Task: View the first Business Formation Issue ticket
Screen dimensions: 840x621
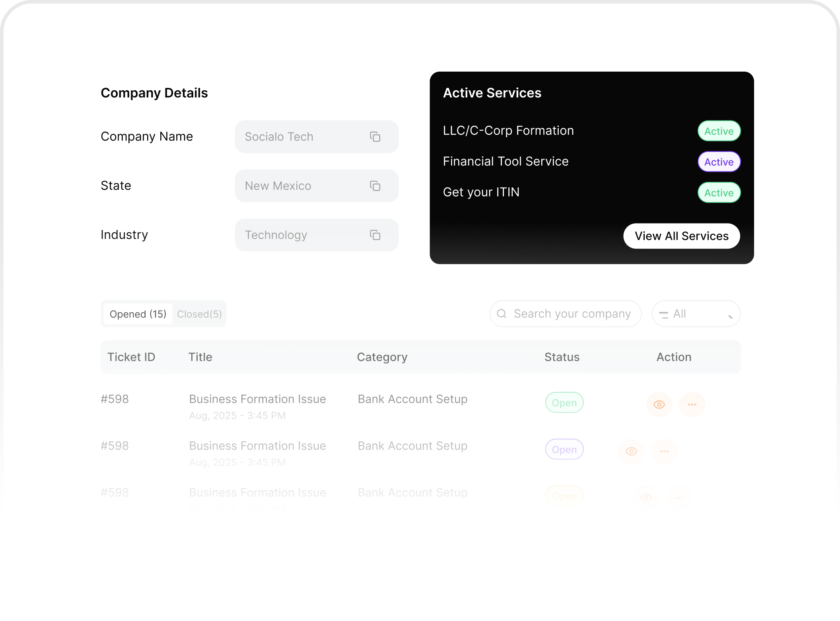Action: [x=659, y=404]
